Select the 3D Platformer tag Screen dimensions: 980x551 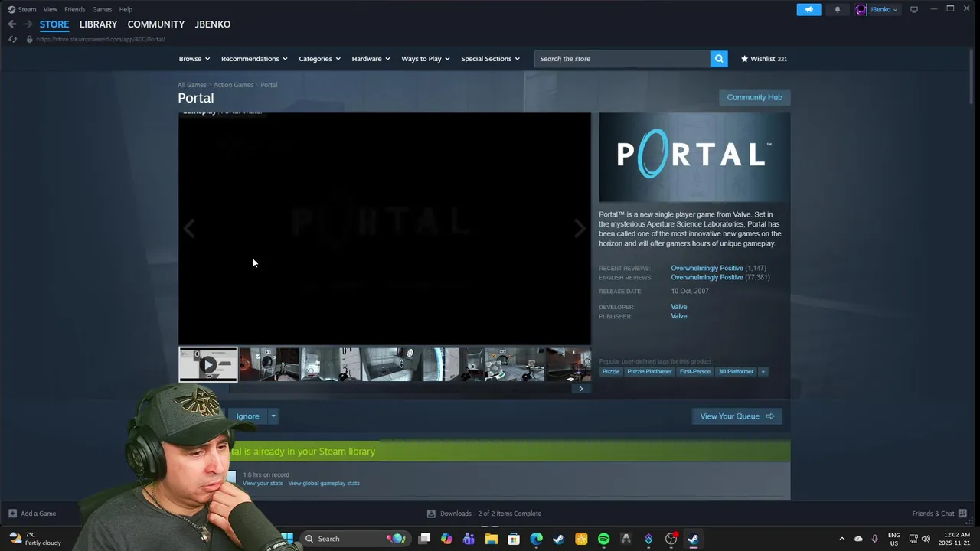pyautogui.click(x=736, y=372)
